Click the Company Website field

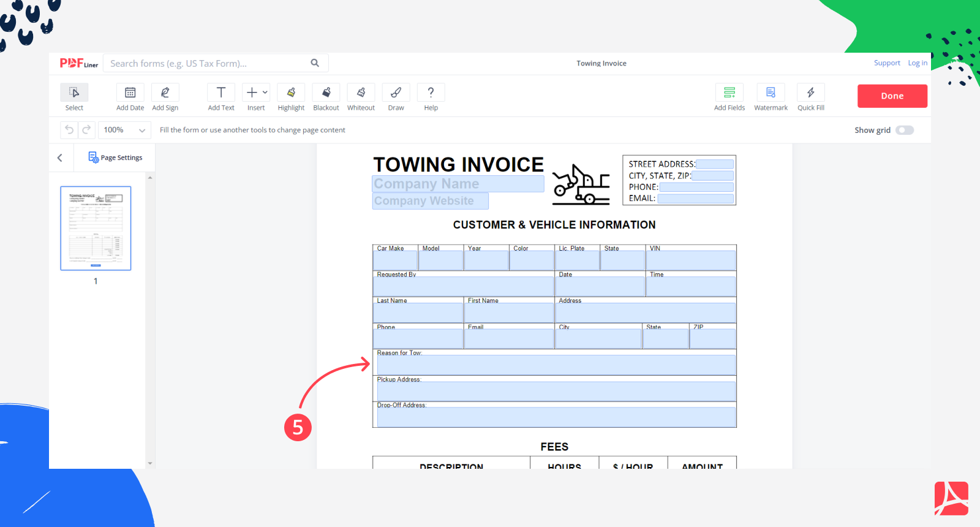431,201
